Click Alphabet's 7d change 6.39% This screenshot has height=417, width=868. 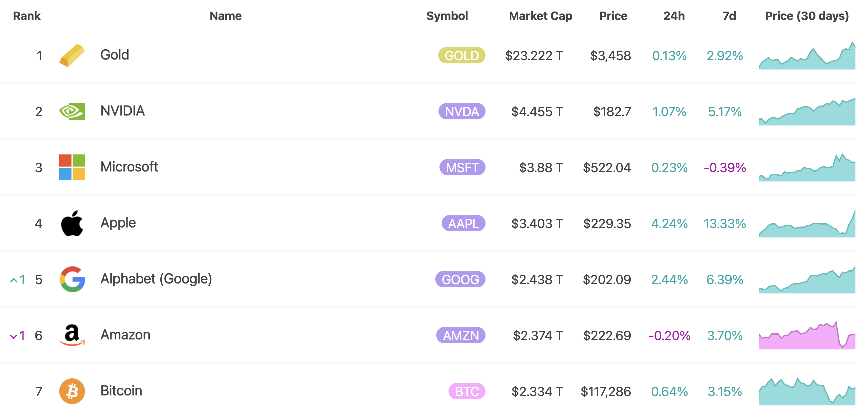point(725,280)
